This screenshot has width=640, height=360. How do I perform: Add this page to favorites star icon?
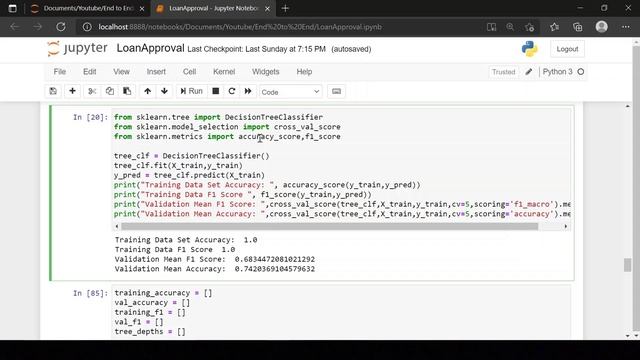point(530,27)
